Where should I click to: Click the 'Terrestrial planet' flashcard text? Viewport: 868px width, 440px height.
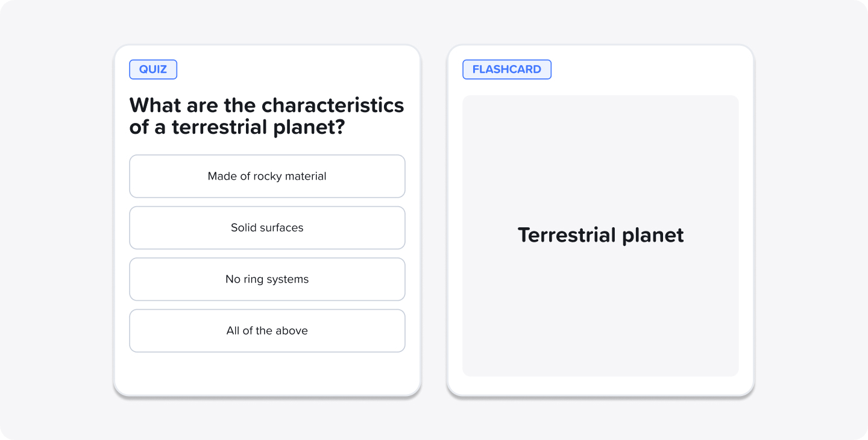click(x=600, y=235)
